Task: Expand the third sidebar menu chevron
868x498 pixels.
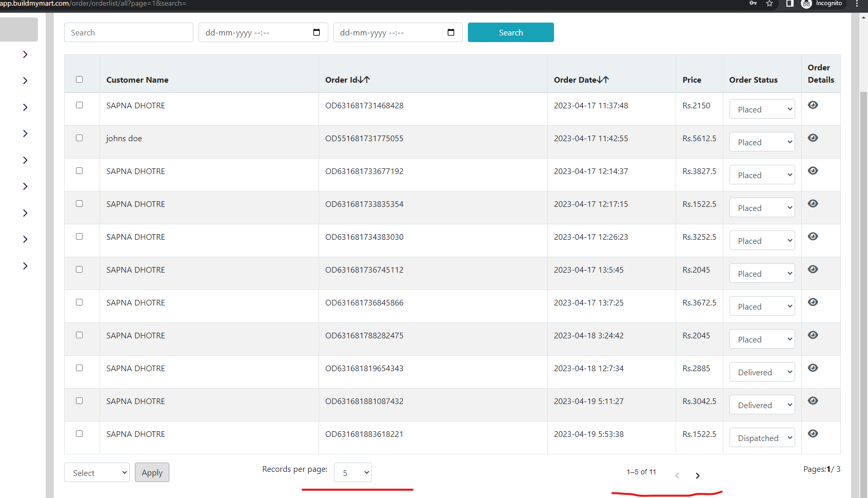Action: pyautogui.click(x=25, y=107)
